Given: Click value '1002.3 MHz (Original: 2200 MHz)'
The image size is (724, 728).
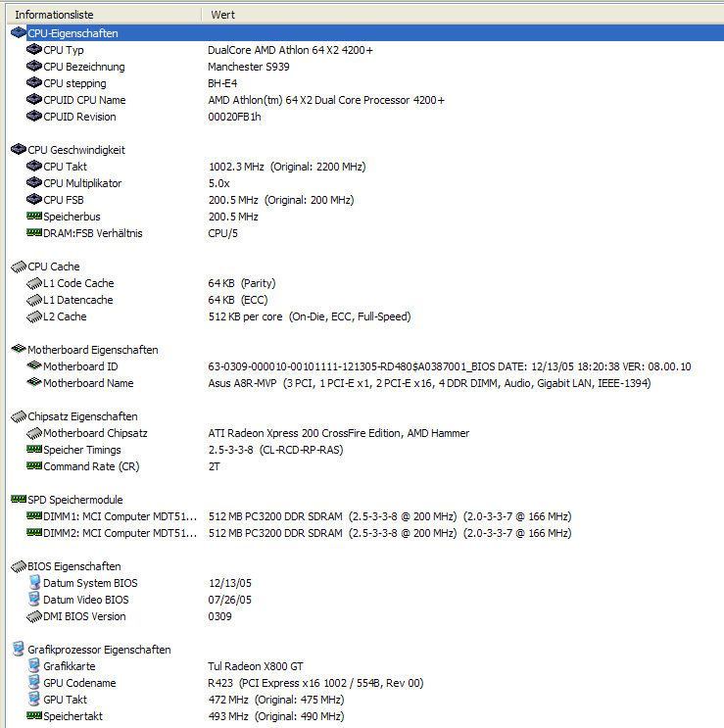Looking at the screenshot, I should (x=287, y=167).
